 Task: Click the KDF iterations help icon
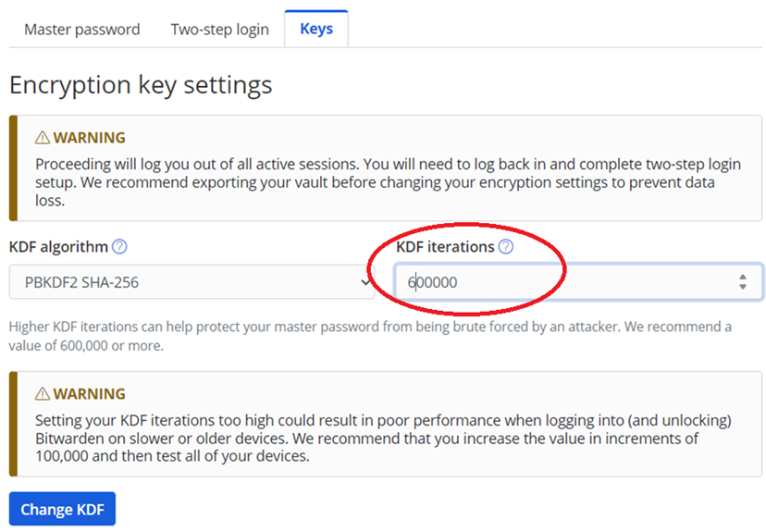click(505, 247)
